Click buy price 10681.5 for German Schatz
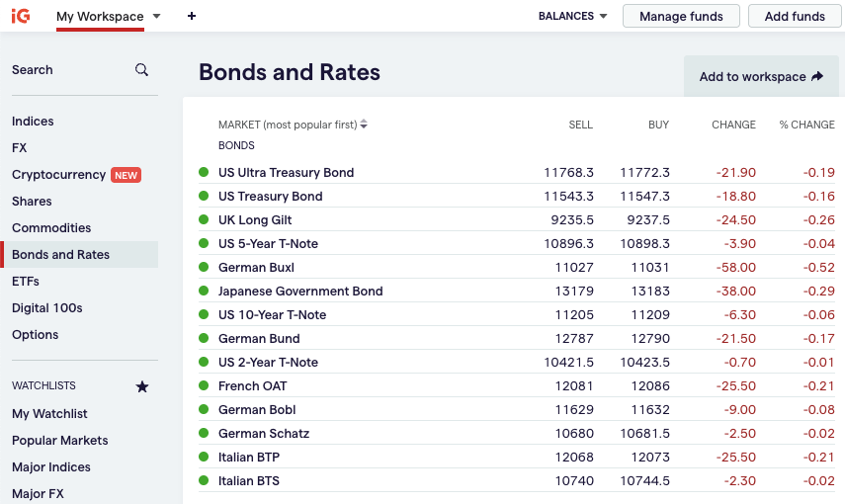The image size is (845, 504). (x=644, y=434)
